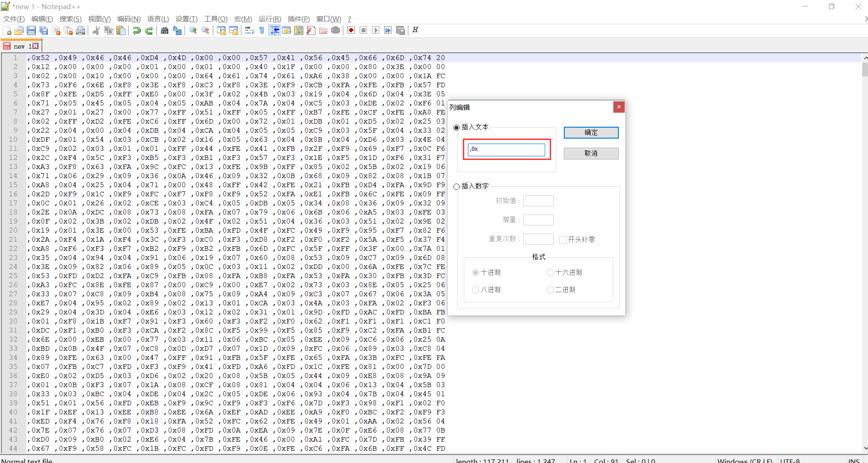Zoom out with the magnifier icon
Viewport: 868px width, 463px height.
206,30
